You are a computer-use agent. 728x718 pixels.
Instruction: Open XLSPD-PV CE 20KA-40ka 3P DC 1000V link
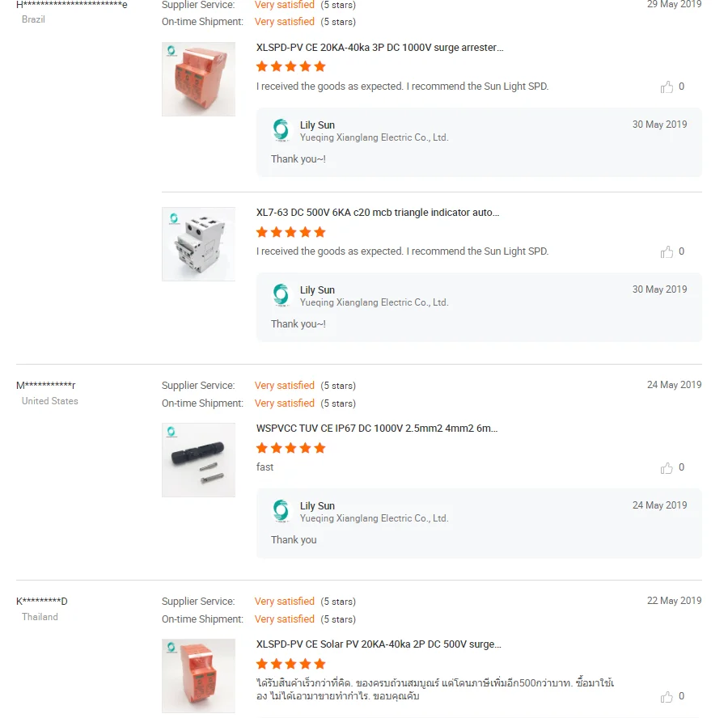pyautogui.click(x=379, y=48)
